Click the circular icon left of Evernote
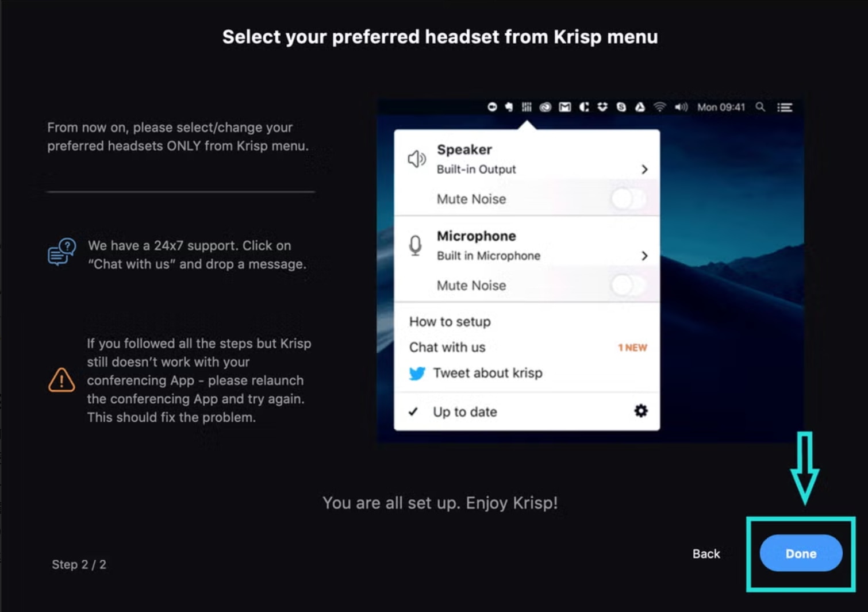This screenshot has height=612, width=868. pyautogui.click(x=492, y=107)
